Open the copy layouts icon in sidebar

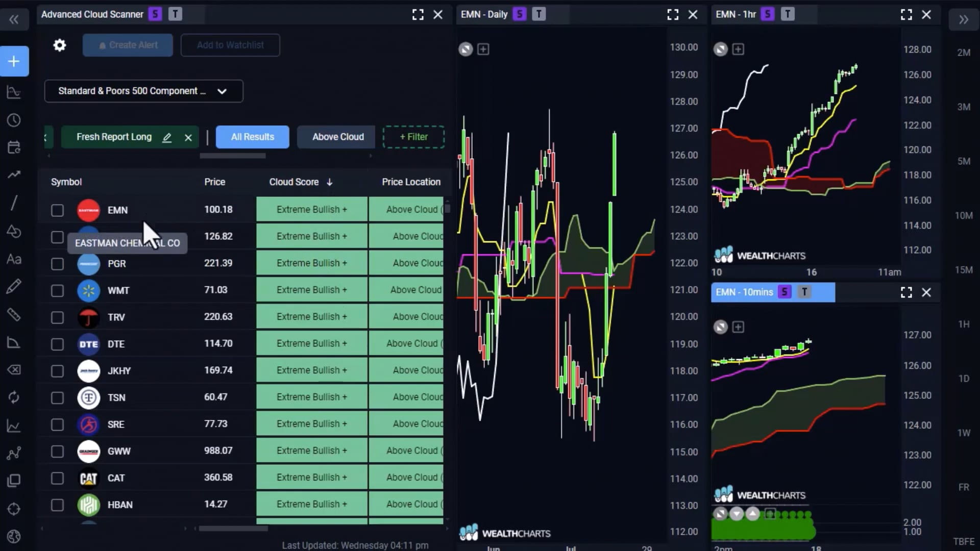coord(14,481)
